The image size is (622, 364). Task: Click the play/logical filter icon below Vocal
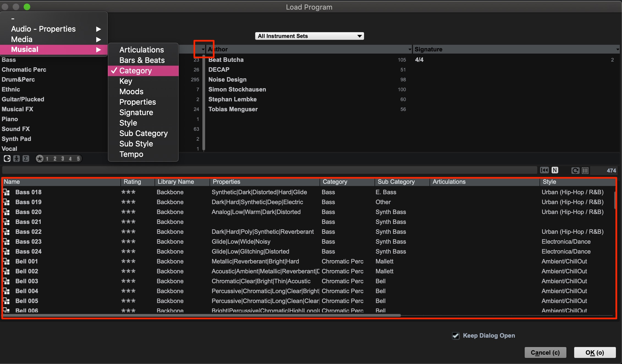pyautogui.click(x=7, y=159)
